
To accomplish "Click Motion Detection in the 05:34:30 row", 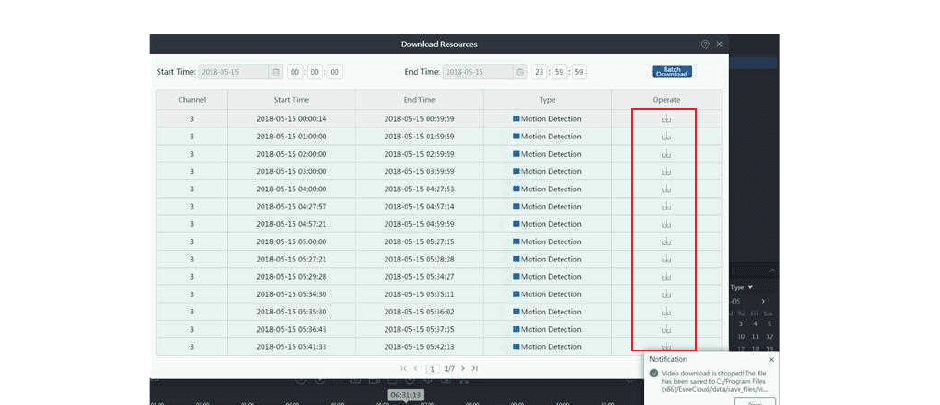I will tap(551, 294).
